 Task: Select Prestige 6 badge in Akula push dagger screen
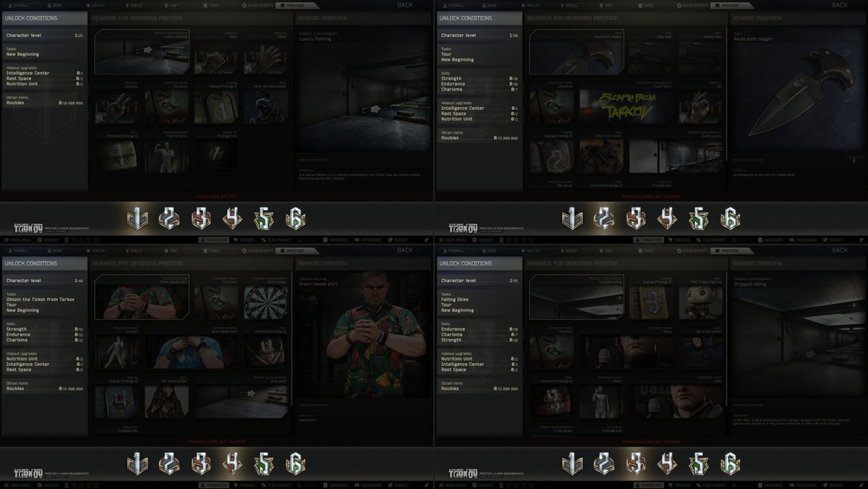pos(730,217)
